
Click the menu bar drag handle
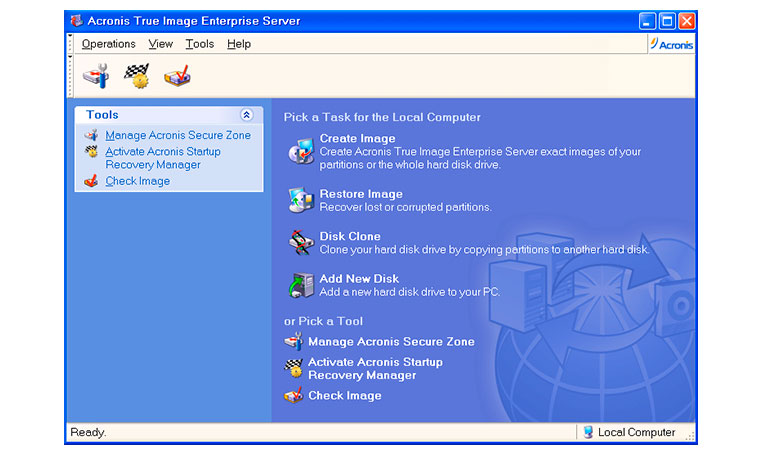70,44
